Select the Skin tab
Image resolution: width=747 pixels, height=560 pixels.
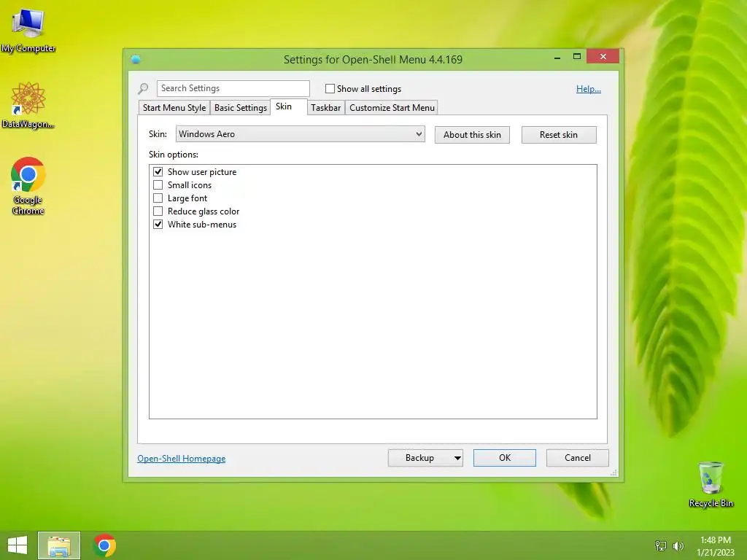[288, 106]
